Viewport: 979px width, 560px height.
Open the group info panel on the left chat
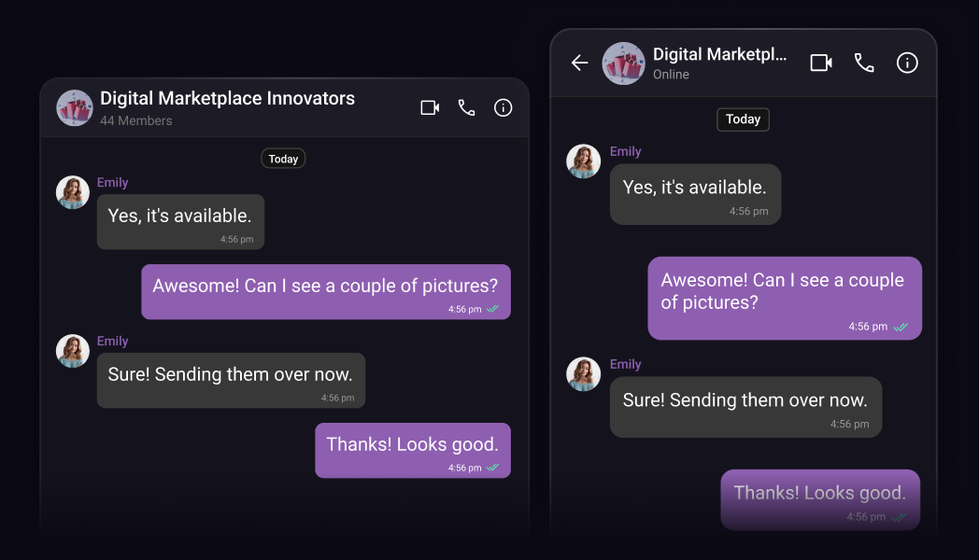pos(503,107)
